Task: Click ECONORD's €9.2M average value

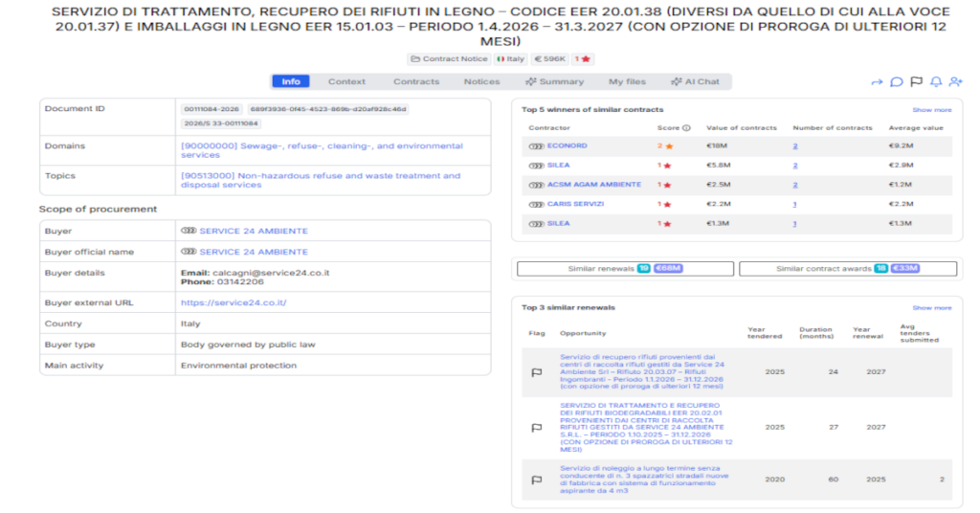Action: pos(901,146)
